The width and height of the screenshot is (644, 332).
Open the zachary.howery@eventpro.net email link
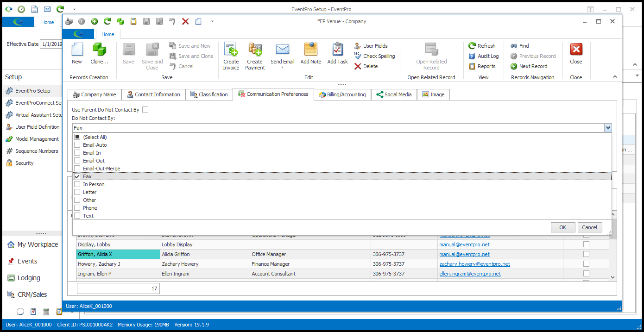click(x=474, y=264)
